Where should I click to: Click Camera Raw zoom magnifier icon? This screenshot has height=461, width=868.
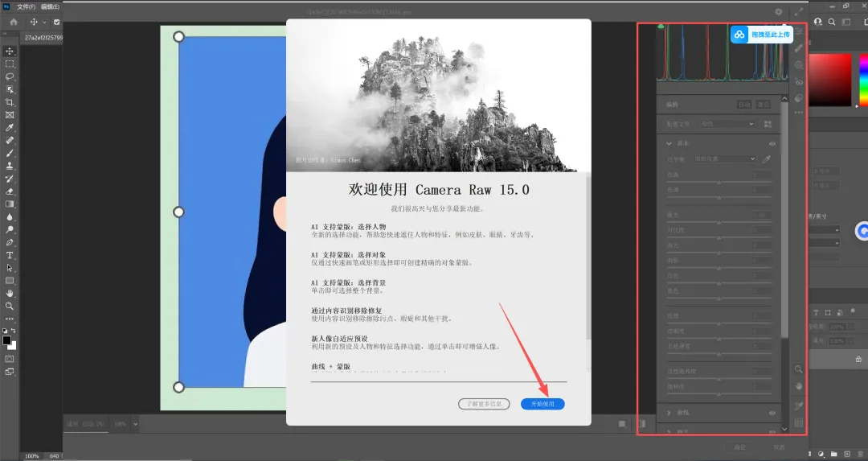click(798, 369)
